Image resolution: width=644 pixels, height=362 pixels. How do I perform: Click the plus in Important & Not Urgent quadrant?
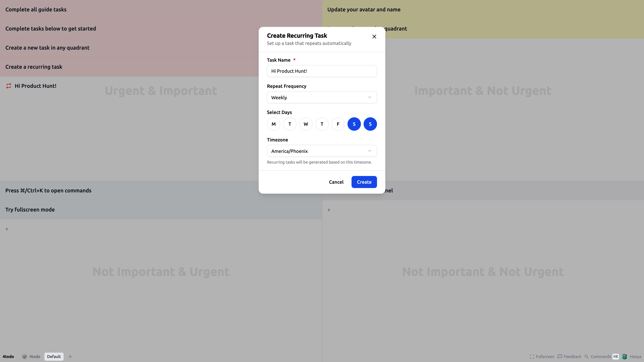pyautogui.click(x=329, y=210)
